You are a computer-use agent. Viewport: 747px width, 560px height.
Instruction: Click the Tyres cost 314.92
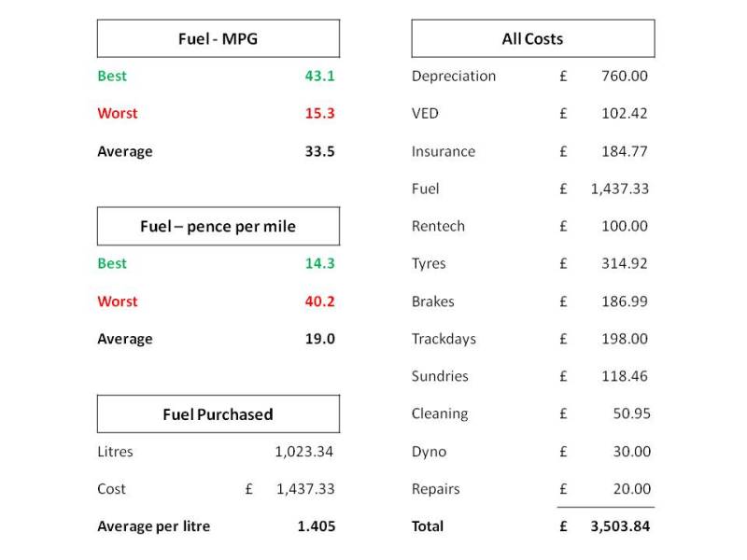tap(625, 263)
